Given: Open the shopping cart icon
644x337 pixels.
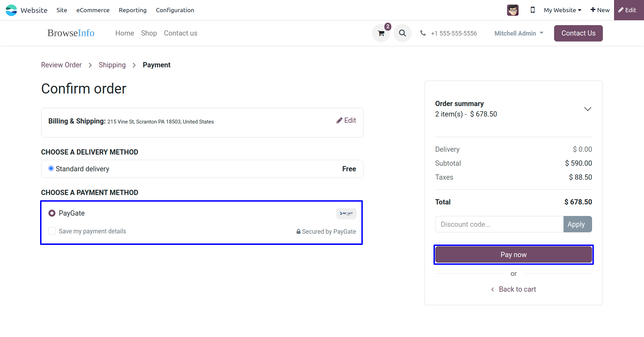Looking at the screenshot, I should 381,33.
